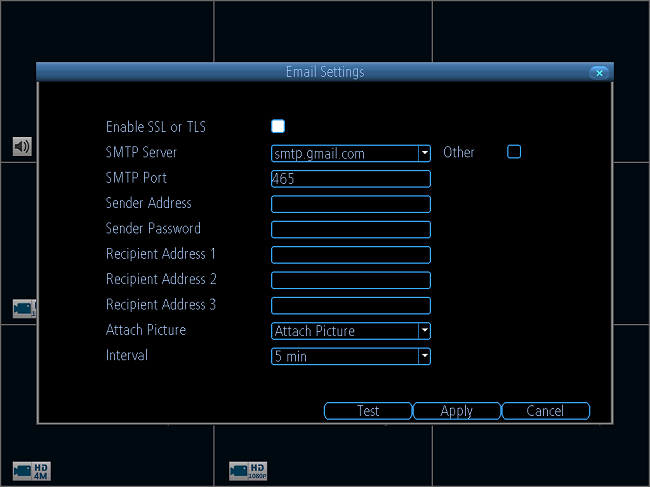650x487 pixels.
Task: Select the Recipient Address 3 field
Action: pyautogui.click(x=351, y=305)
